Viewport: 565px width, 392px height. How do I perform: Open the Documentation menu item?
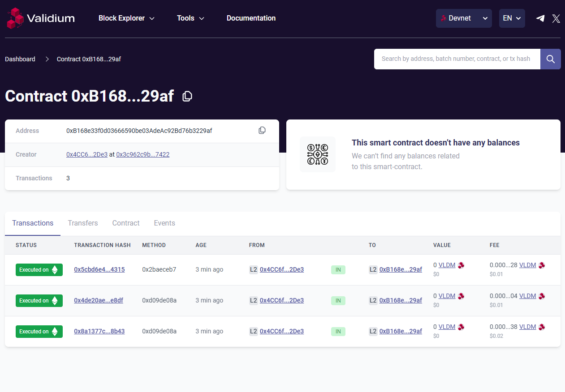[251, 18]
